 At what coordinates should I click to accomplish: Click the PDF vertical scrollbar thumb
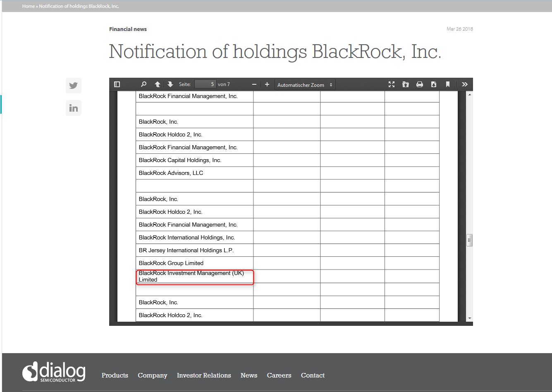[x=469, y=240]
